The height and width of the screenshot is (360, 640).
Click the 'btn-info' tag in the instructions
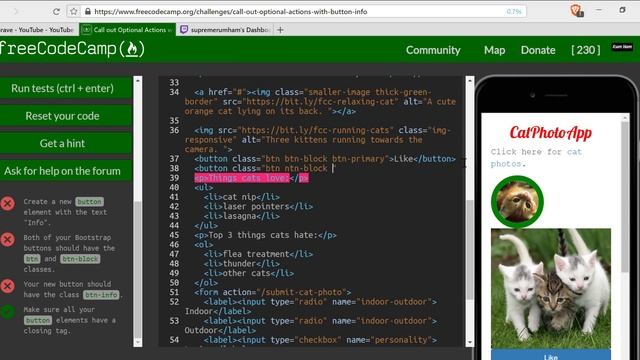pyautogui.click(x=101, y=295)
